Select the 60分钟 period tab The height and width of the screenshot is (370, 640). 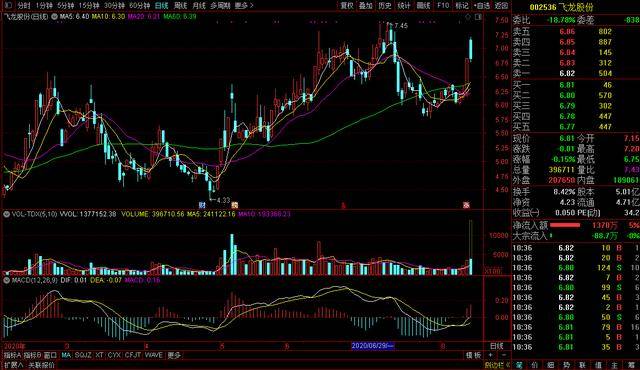139,5
